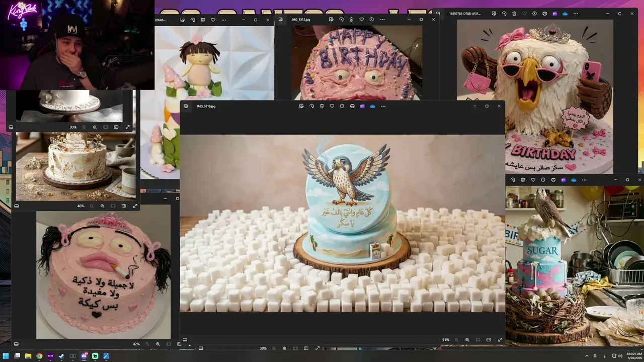This screenshot has width=644, height=362.
Task: Zoom in using the 42% zoom bar
Action: point(158,344)
